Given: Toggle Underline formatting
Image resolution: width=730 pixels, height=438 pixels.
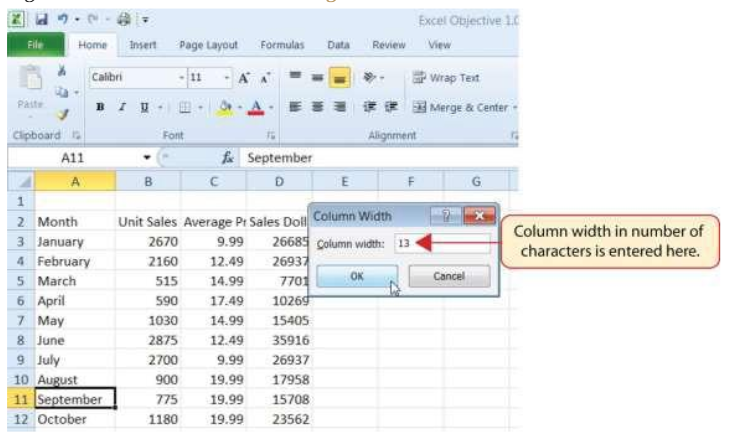Looking at the screenshot, I should 144,107.
